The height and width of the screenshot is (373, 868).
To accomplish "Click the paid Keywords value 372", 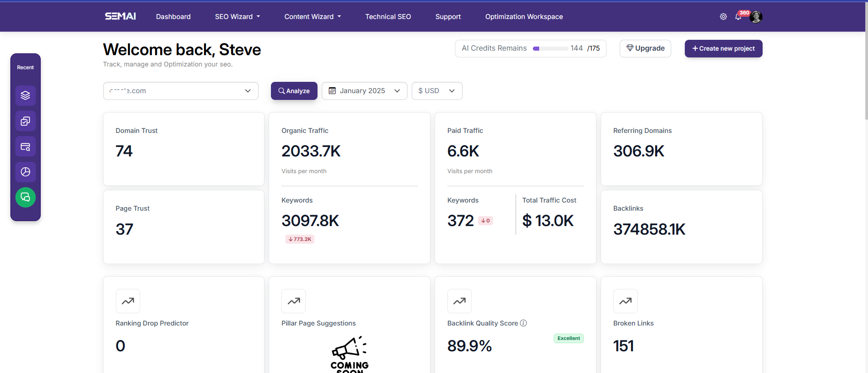I will pos(460,221).
